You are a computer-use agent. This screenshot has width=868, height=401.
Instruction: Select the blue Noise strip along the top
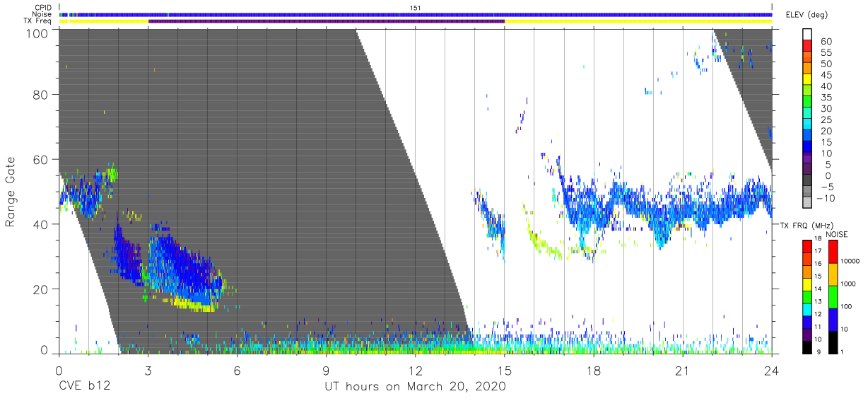pos(416,14)
